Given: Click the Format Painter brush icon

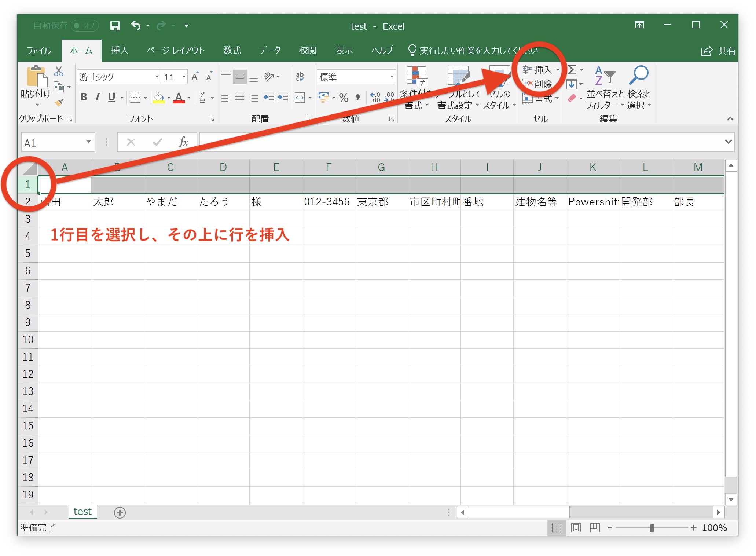Looking at the screenshot, I should click(x=59, y=103).
